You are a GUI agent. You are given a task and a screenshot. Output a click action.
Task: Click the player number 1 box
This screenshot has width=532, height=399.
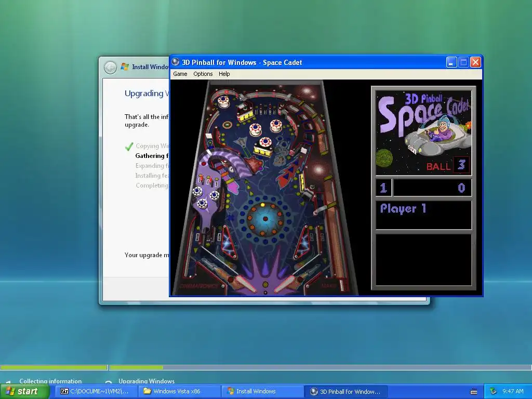coord(384,188)
